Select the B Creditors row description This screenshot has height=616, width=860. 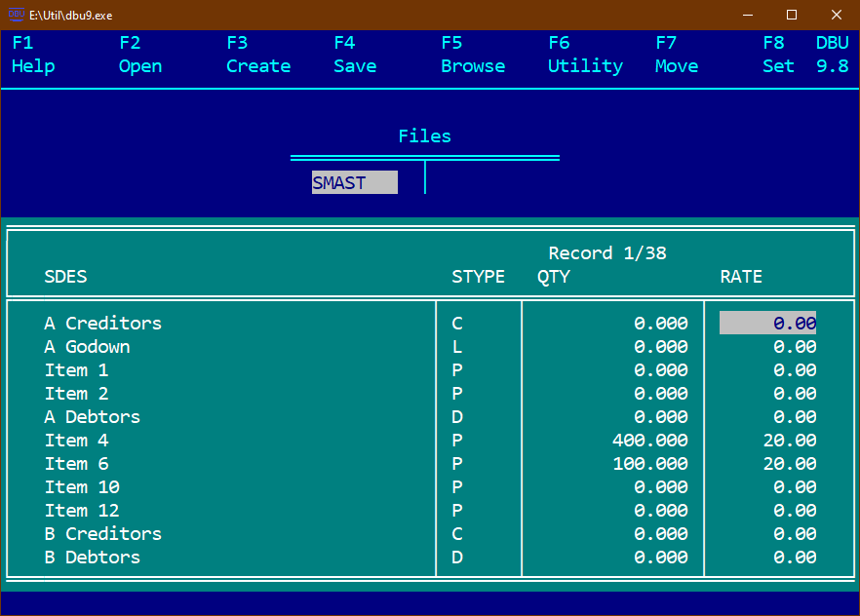pyautogui.click(x=102, y=534)
